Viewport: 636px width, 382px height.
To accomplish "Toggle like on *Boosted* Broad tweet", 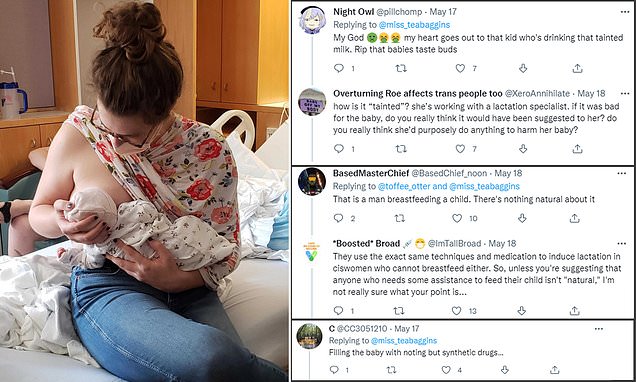I will (x=457, y=311).
